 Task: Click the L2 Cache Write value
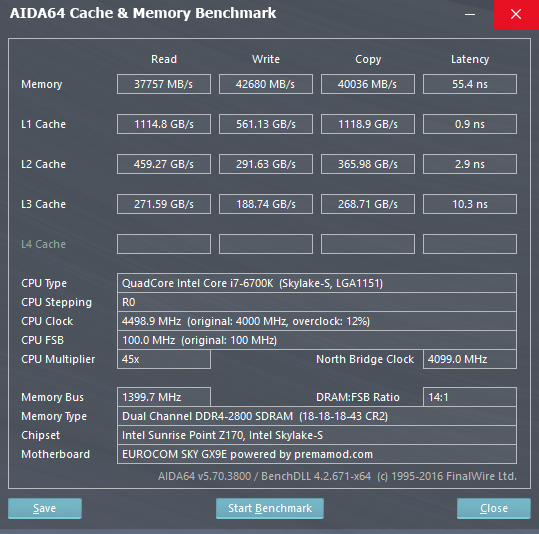[x=266, y=164]
